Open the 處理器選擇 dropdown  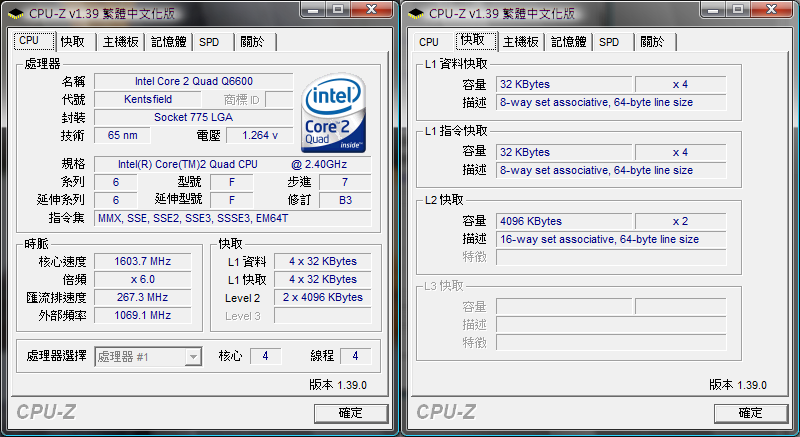(148, 356)
